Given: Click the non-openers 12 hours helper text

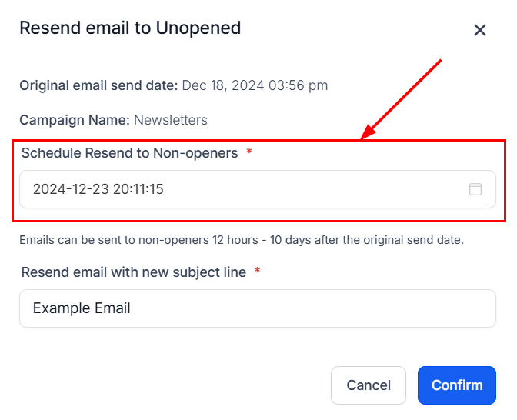Looking at the screenshot, I should click(x=242, y=239).
